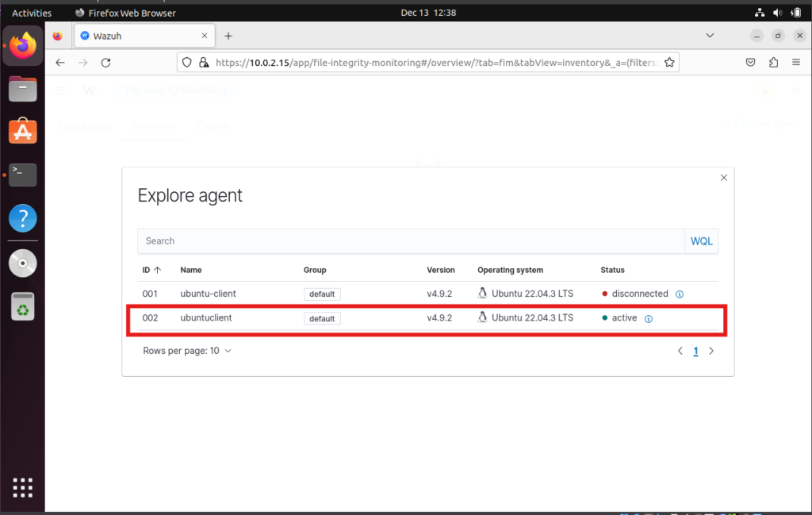The image size is (812, 515).
Task: Open the tracking protection shield icon
Action: [187, 63]
